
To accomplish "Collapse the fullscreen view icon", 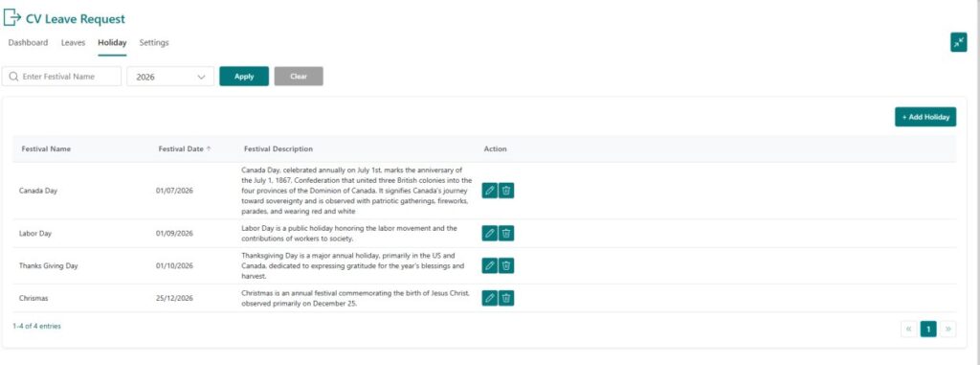I will (958, 42).
